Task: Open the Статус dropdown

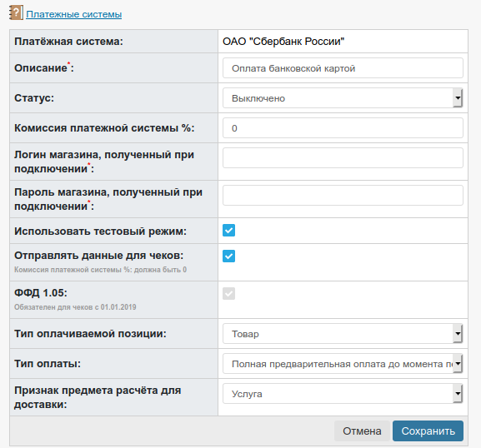Action: pyautogui.click(x=343, y=98)
